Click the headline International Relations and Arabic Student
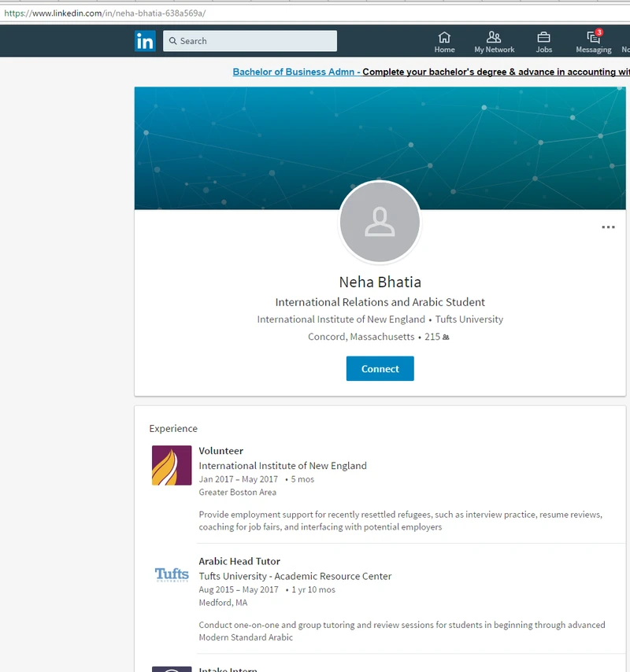Viewport: 630px width, 672px height. tap(380, 302)
